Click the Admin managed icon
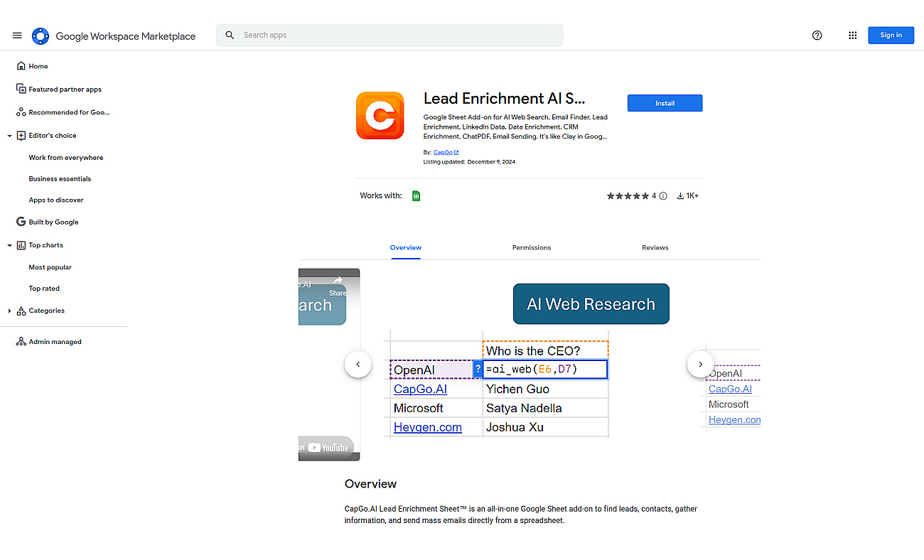Image resolution: width=924 pixels, height=560 pixels. click(21, 342)
